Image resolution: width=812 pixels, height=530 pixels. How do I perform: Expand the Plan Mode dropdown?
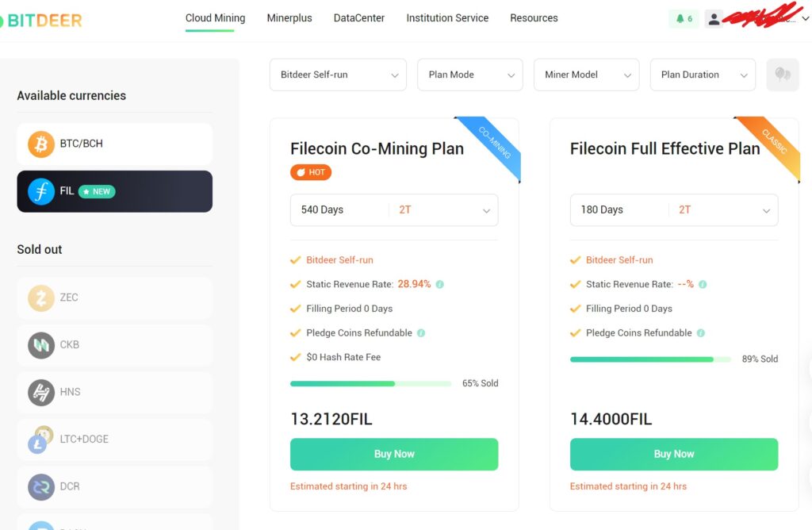click(469, 74)
